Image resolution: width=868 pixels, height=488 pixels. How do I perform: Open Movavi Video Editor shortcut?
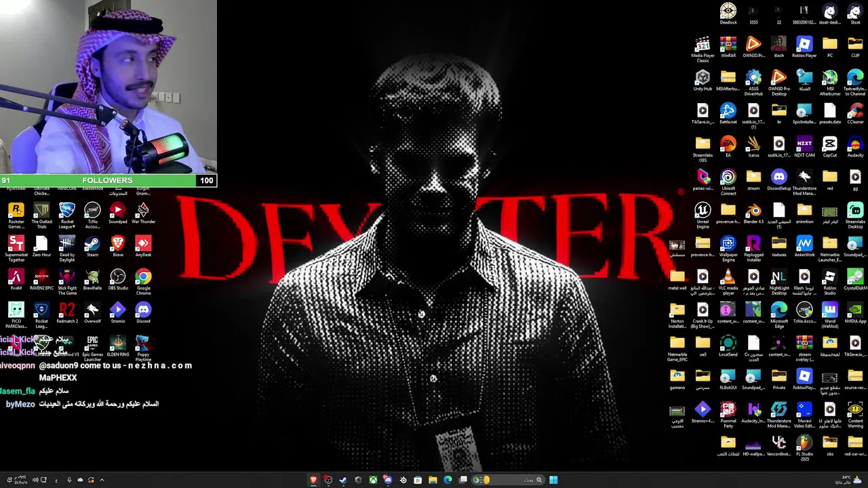click(804, 415)
